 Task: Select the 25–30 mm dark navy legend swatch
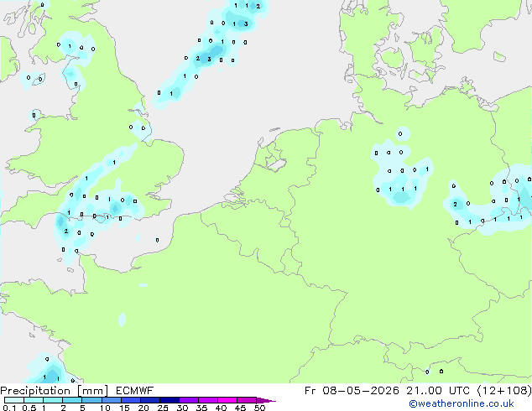(170, 400)
